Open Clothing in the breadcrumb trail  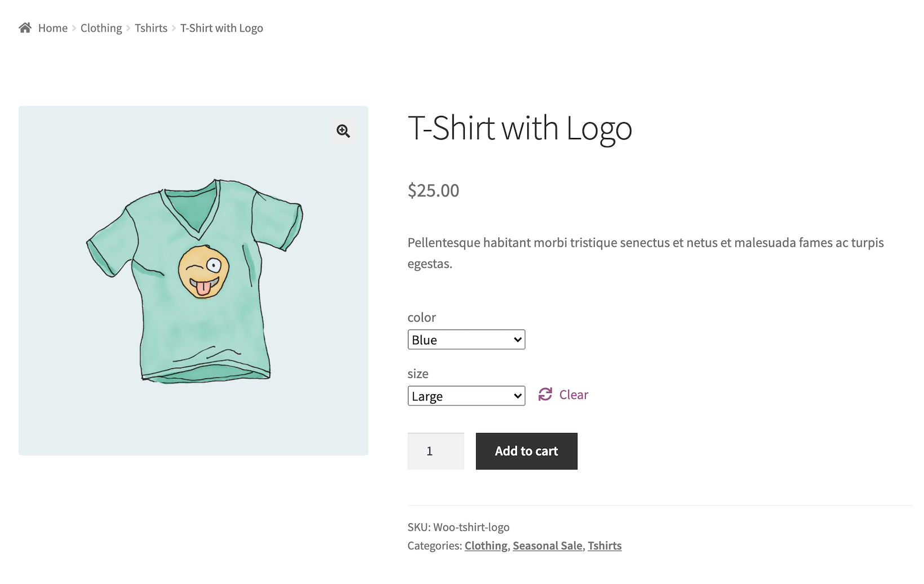[101, 28]
